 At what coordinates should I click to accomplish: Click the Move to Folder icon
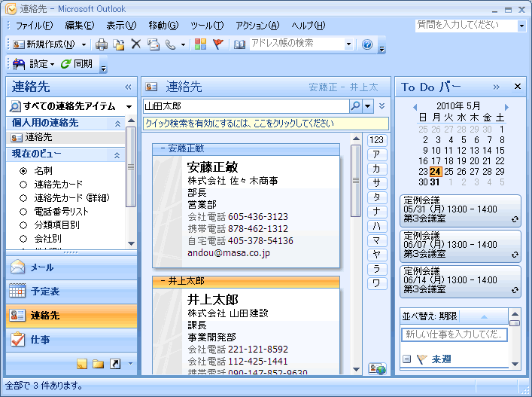point(119,44)
